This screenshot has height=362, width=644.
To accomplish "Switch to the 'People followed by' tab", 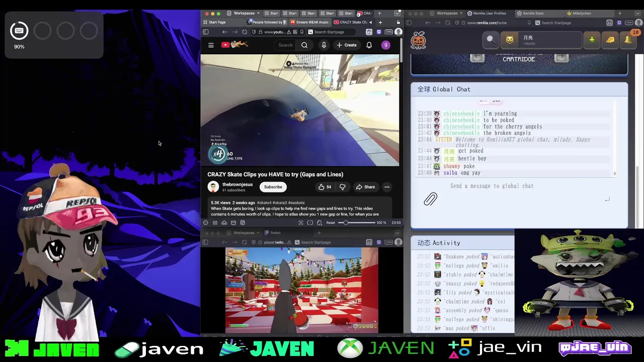I will pos(267,22).
